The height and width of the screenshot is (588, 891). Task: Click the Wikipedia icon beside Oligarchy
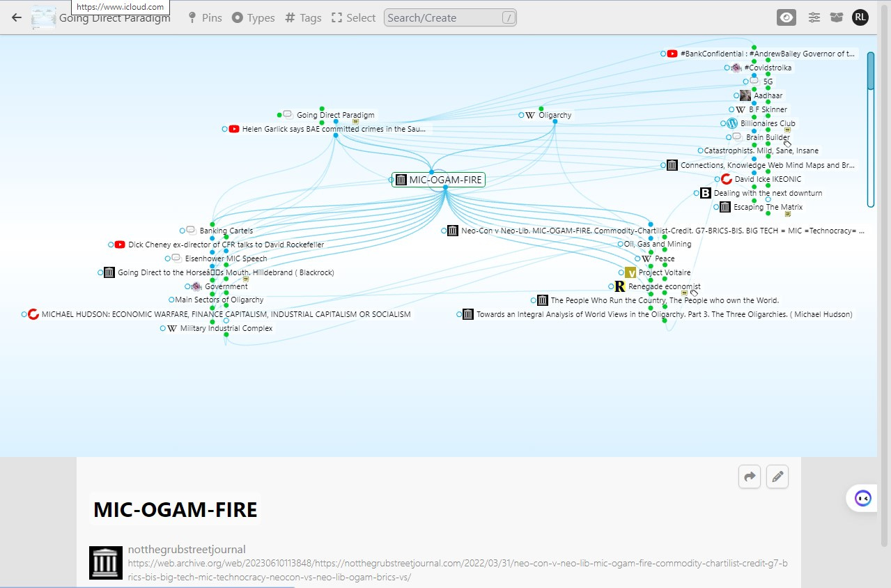(x=530, y=115)
